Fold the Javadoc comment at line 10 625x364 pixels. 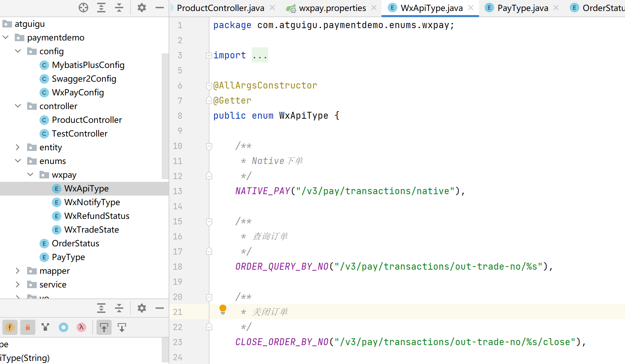pyautogui.click(x=209, y=146)
